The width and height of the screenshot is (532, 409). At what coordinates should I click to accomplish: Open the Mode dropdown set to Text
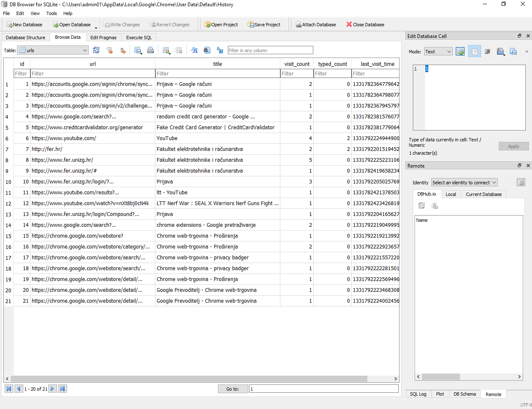pyautogui.click(x=438, y=52)
